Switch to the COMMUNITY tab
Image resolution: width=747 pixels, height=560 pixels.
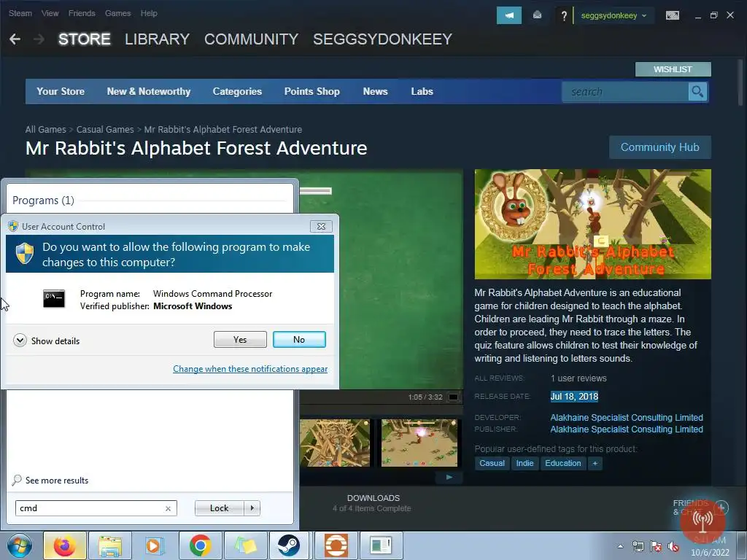[x=251, y=39]
